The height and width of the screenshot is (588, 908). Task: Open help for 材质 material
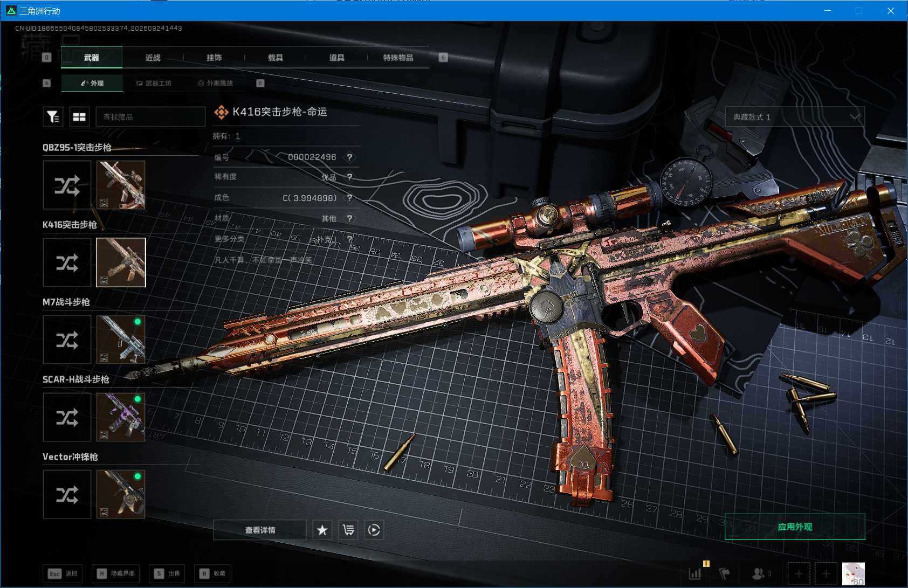pos(349,218)
